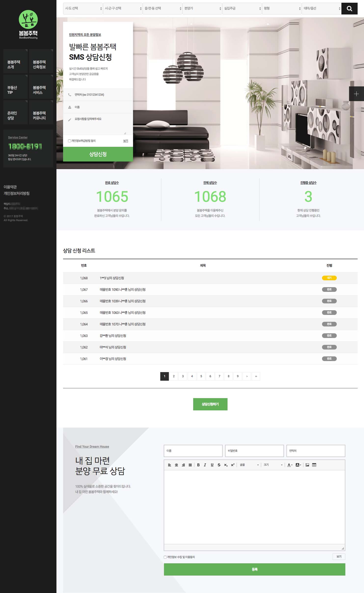Align editor text right
Screen dimensions: 364x593
[183, 465]
